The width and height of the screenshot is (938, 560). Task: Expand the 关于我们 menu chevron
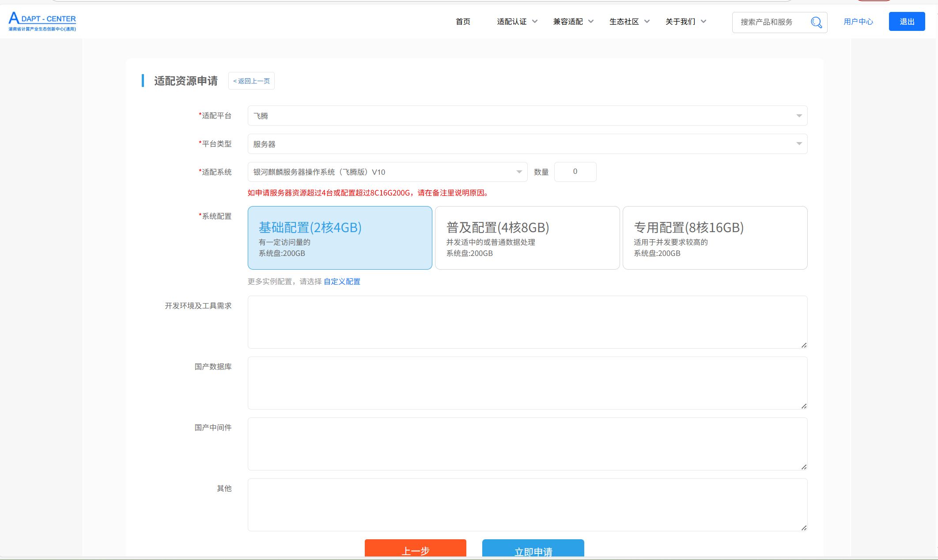pos(703,22)
